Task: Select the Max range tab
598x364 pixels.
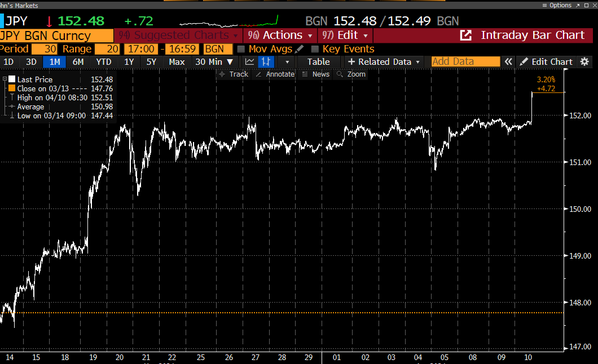Action: 177,61
